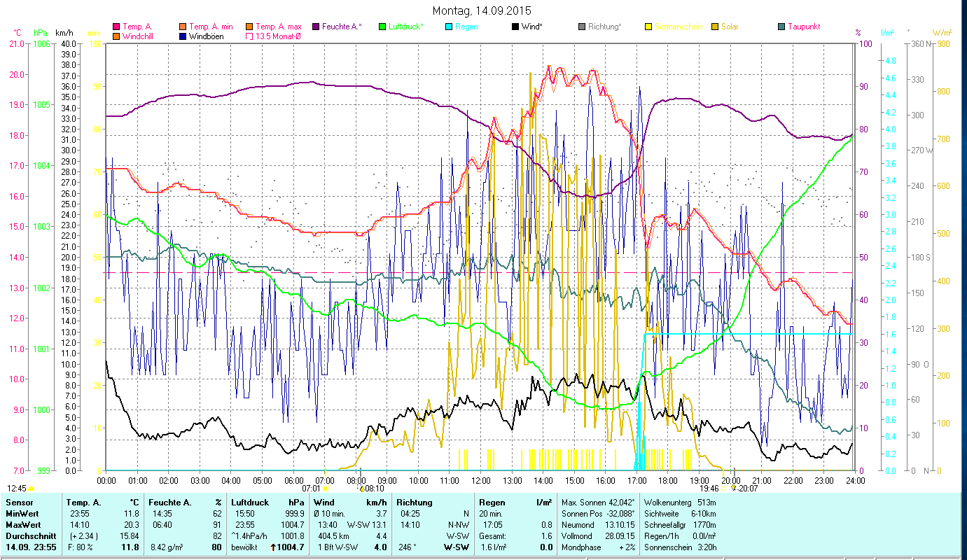Viewport: 967px width, 560px height.
Task: Click the 246 ° direction value
Action: tap(409, 547)
